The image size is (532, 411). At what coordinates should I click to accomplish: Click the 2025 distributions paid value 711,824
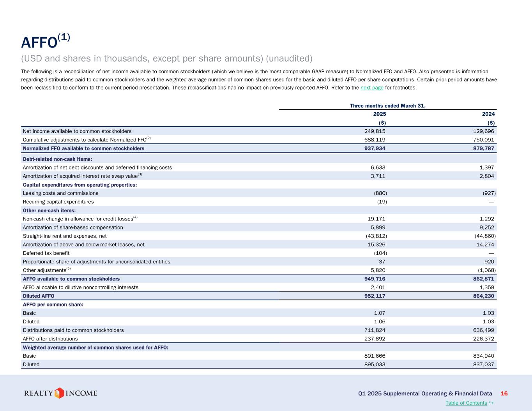(x=374, y=330)
